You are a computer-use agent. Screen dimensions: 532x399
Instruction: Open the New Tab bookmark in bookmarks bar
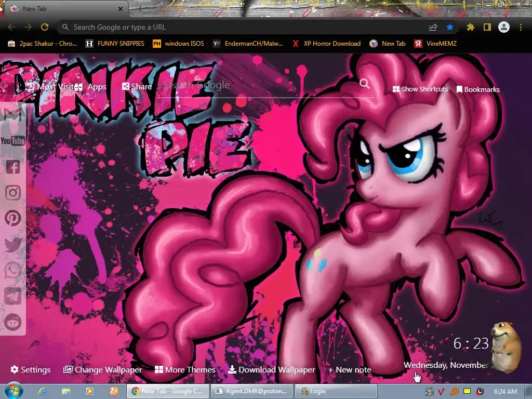click(x=388, y=44)
